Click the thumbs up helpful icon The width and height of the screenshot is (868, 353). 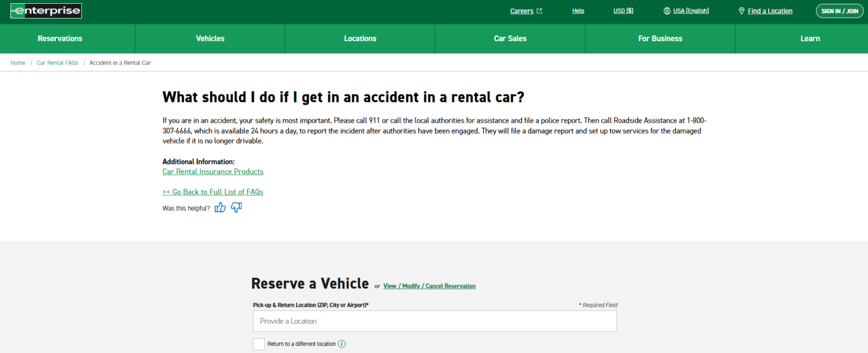(x=220, y=207)
